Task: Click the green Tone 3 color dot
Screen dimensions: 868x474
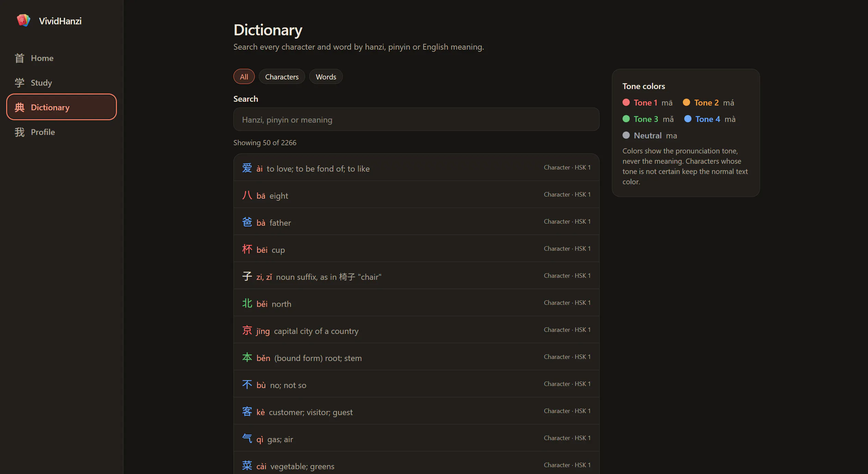Action: [x=626, y=119]
